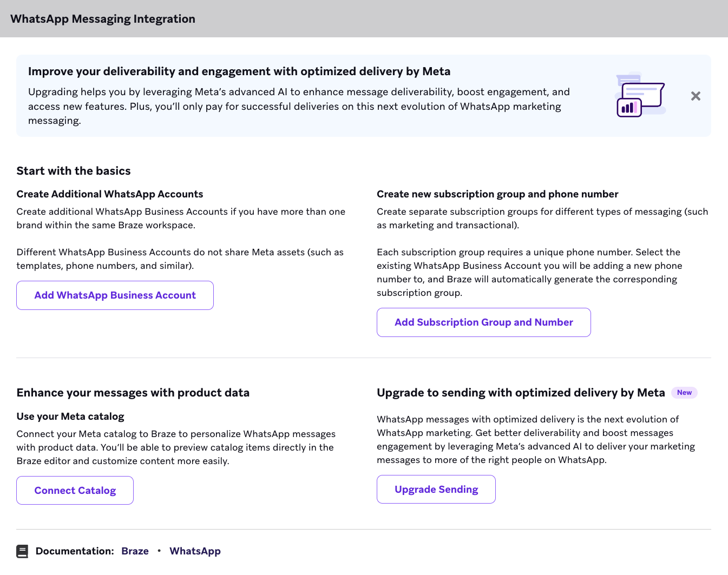Click the Use your Meta catalog subheading
728x575 pixels.
coord(70,417)
